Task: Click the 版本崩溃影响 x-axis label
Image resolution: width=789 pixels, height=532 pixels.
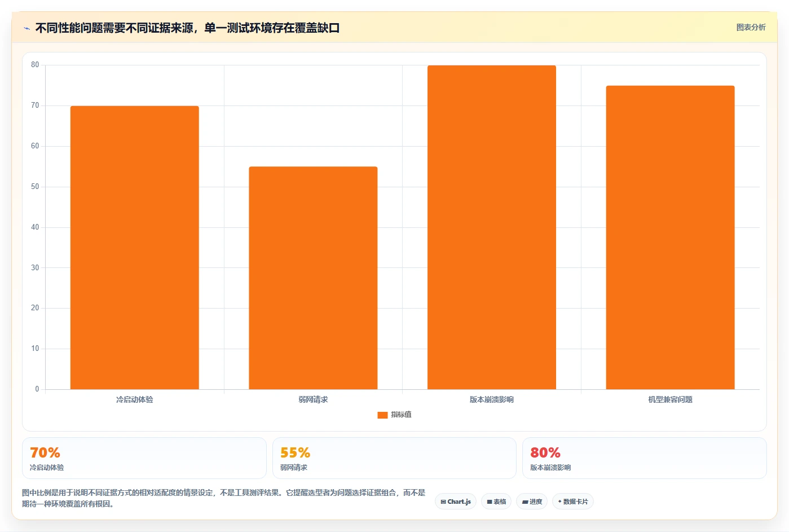Action: (x=492, y=399)
